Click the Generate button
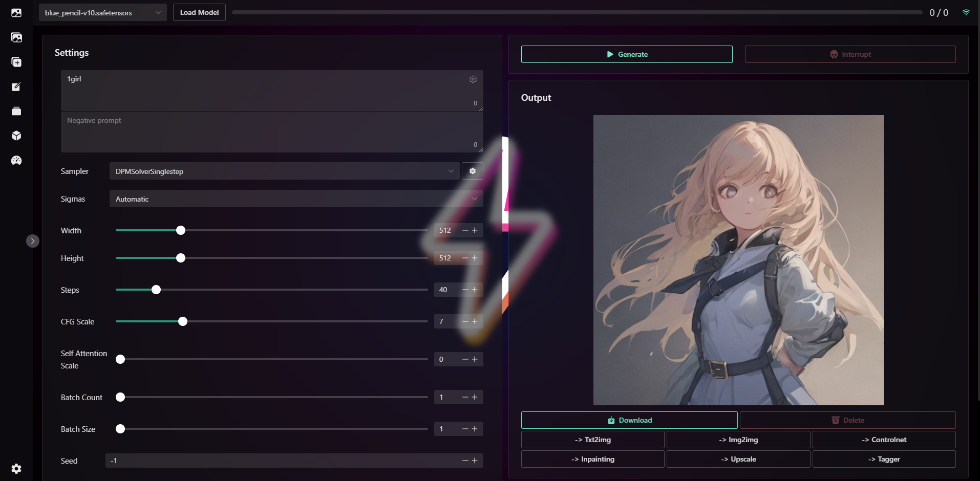The width and height of the screenshot is (980, 481). tap(626, 54)
